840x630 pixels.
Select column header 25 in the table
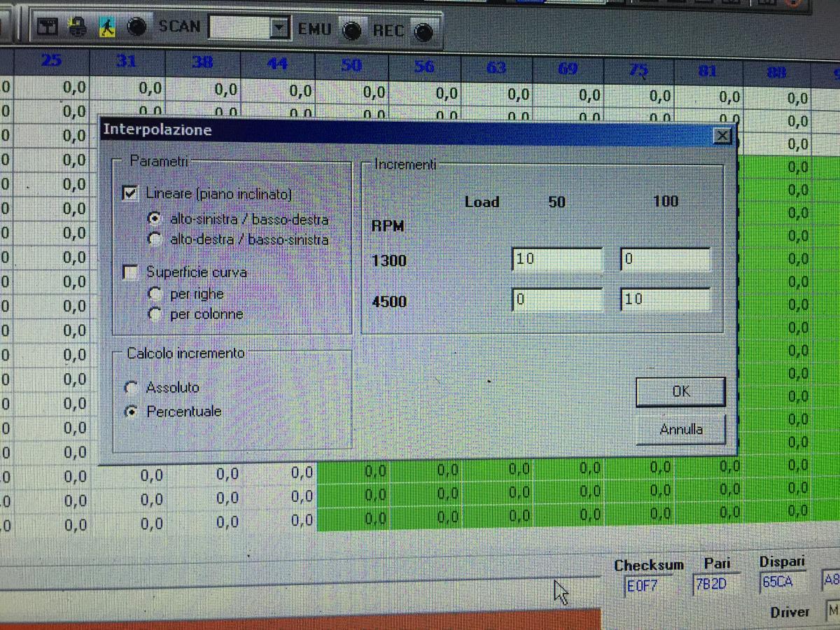pos(51,61)
